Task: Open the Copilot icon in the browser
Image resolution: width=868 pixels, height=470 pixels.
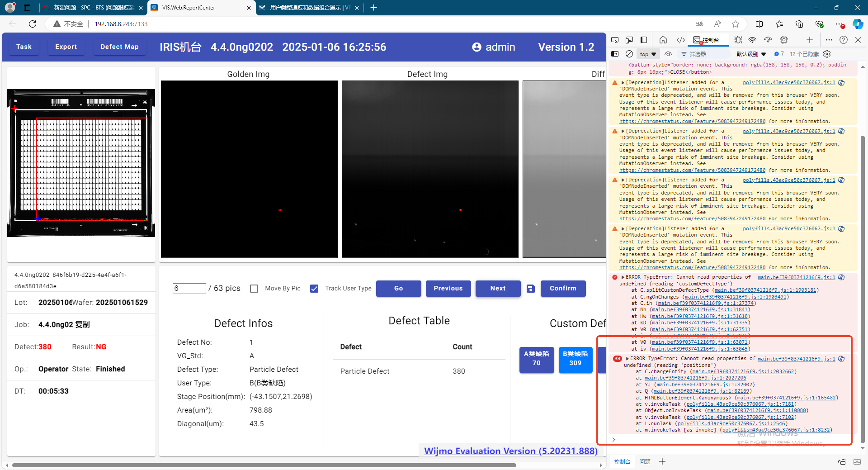Action: 858,24
